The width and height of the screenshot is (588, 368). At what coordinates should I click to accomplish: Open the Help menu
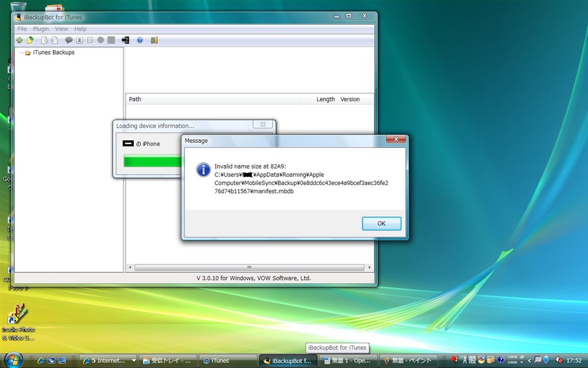(80, 29)
